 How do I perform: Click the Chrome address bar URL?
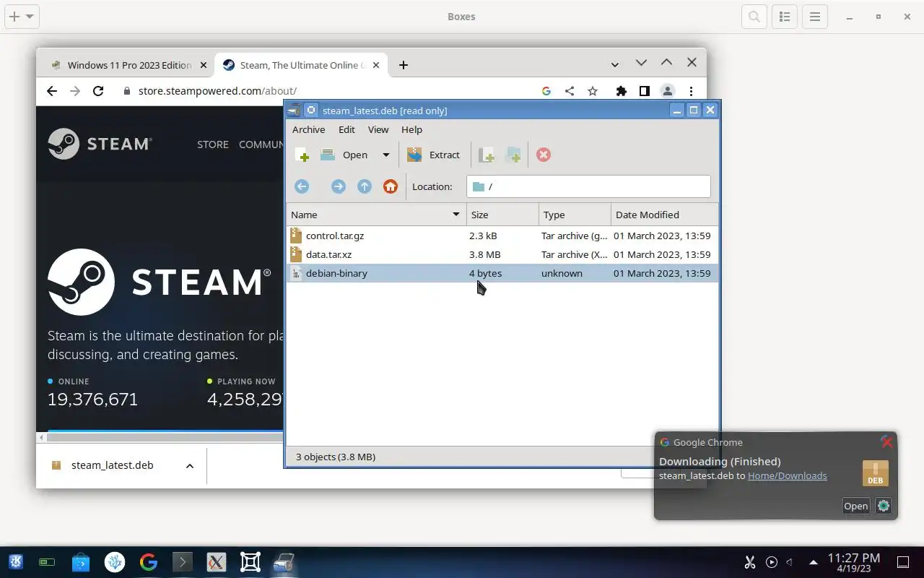(x=217, y=91)
